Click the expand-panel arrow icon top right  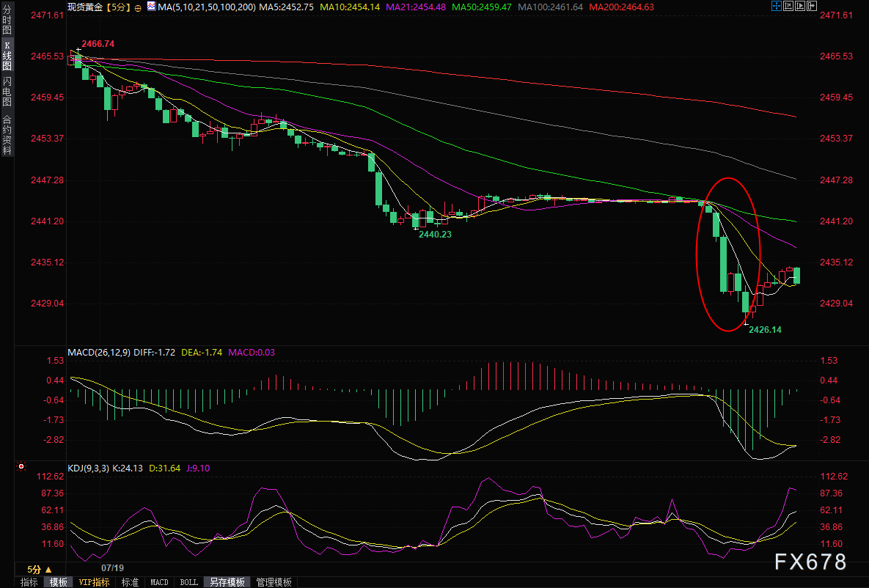[x=812, y=6]
